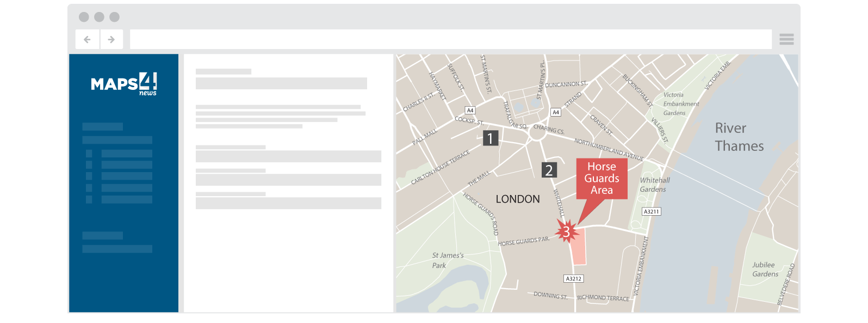Click the Cocksp. St. label
This screenshot has height=323, width=868.
469,120
